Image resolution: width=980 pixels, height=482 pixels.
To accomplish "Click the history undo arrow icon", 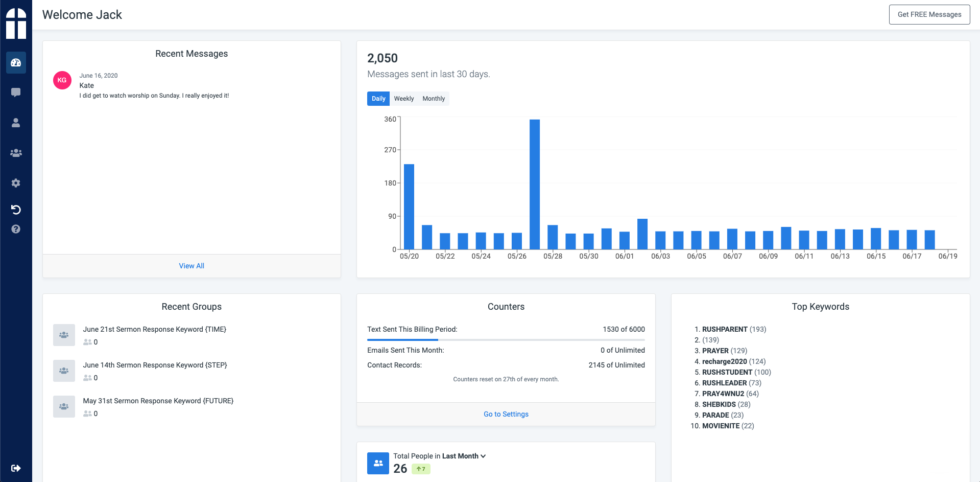I will pos(16,210).
